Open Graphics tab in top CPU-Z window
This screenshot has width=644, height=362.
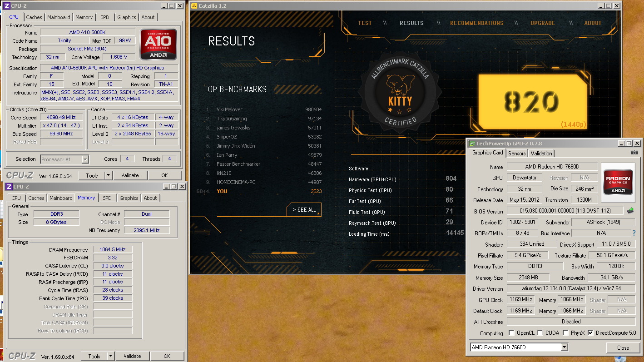pyautogui.click(x=127, y=17)
